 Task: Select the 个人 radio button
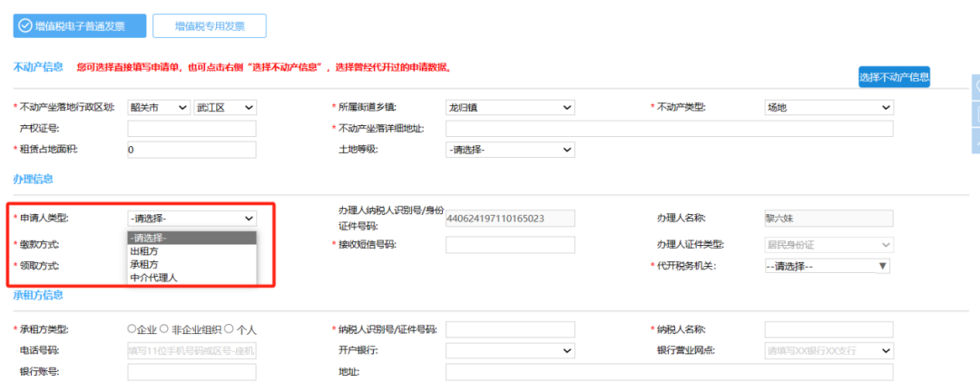pos(229,328)
